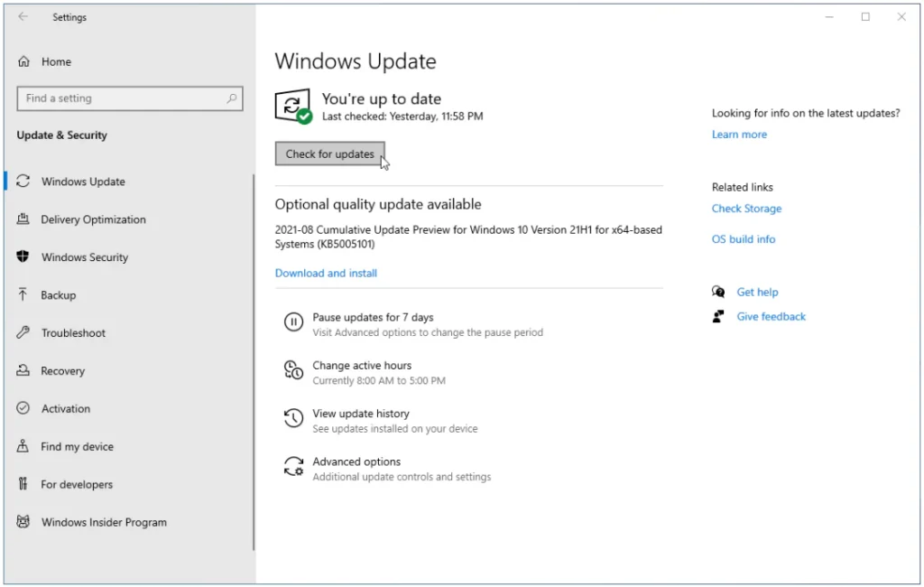The width and height of the screenshot is (924, 587).
Task: Click Download and install link
Action: pyautogui.click(x=326, y=273)
